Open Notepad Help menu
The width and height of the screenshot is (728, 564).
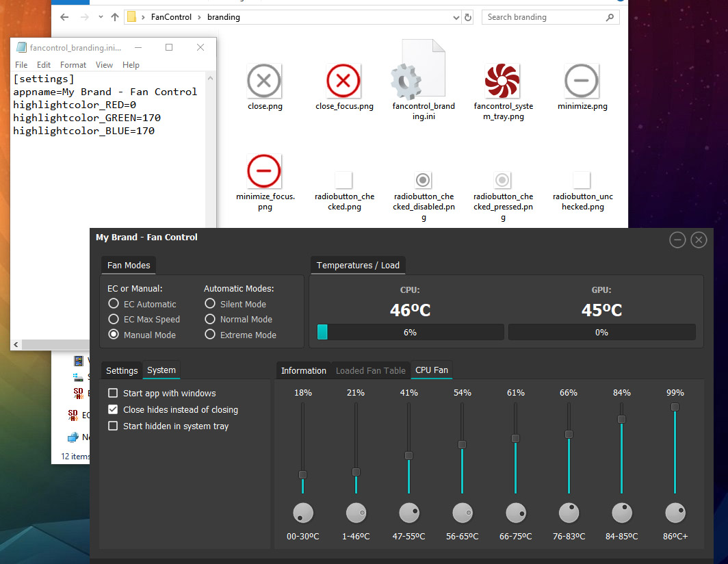[131, 65]
